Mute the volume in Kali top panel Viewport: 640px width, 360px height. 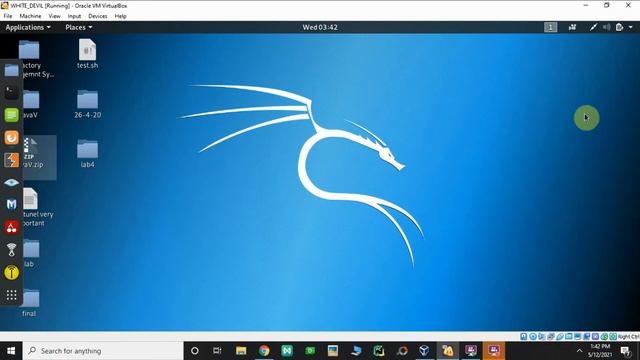click(x=607, y=27)
